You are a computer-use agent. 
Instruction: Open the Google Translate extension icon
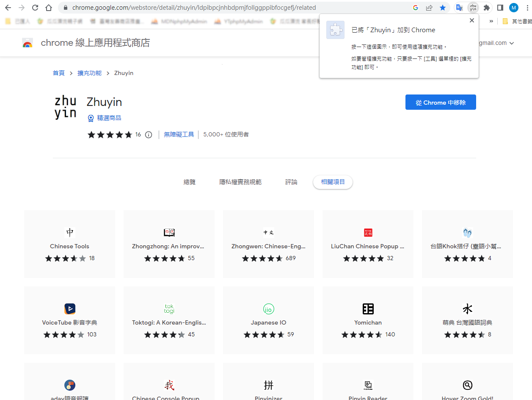459,8
